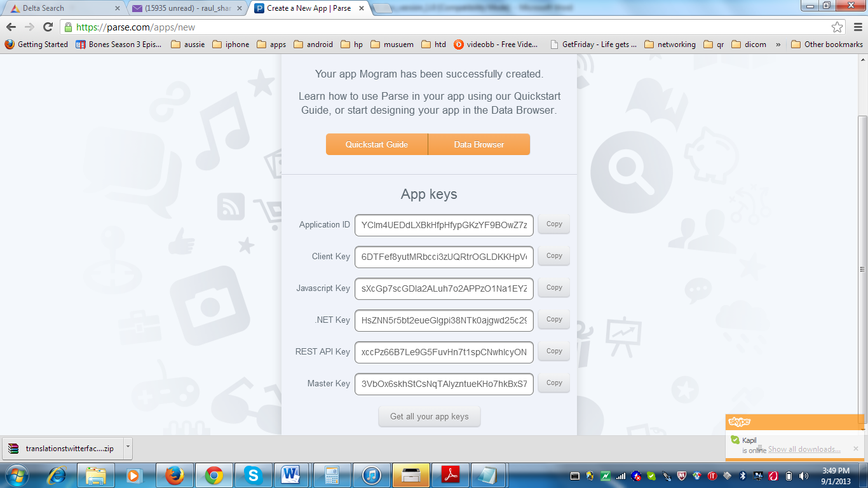This screenshot has width=868, height=488.
Task: Switch to Google Chrome in the taskbar
Action: point(214,475)
